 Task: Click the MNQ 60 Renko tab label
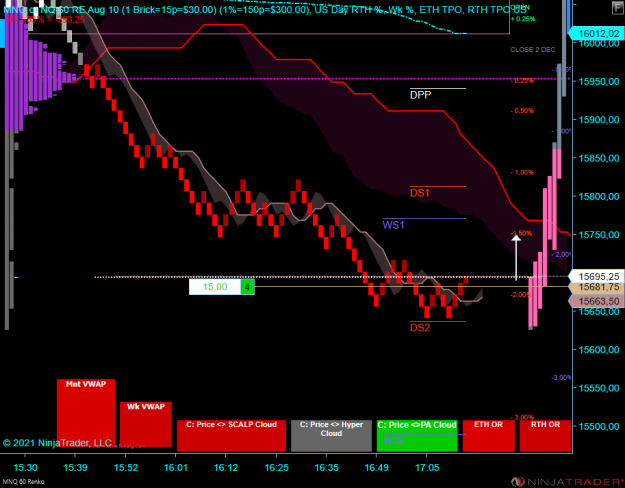(23, 482)
